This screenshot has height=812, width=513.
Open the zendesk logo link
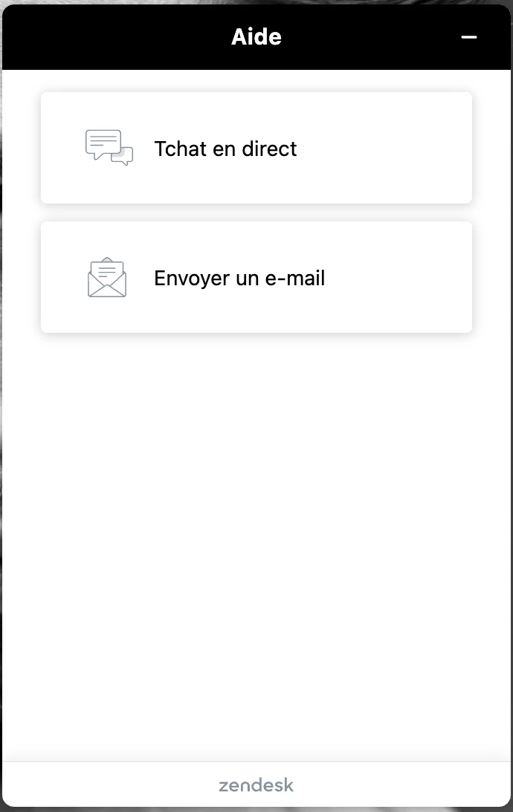pyautogui.click(x=256, y=785)
